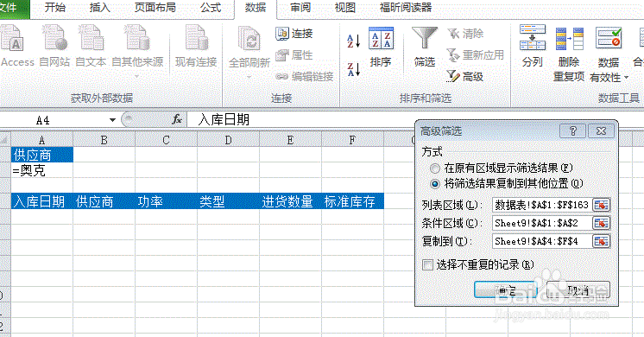Select column D header
The height and width of the screenshot is (337, 644).
point(228,140)
